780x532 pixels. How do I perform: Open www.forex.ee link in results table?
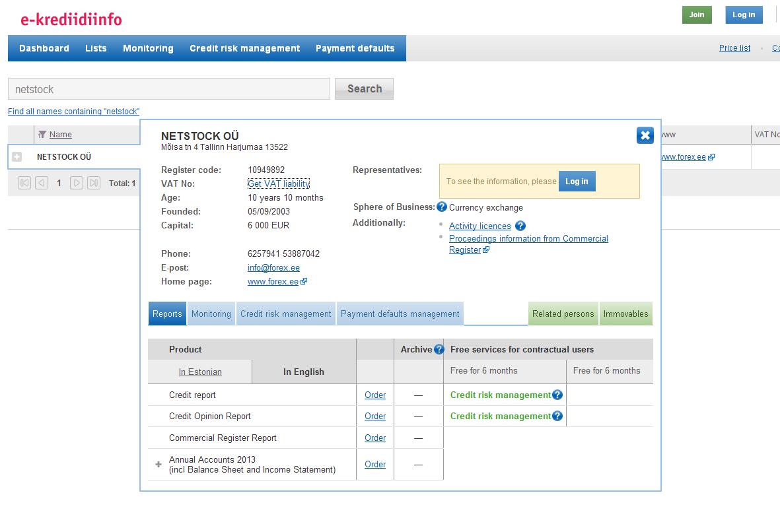pos(684,157)
